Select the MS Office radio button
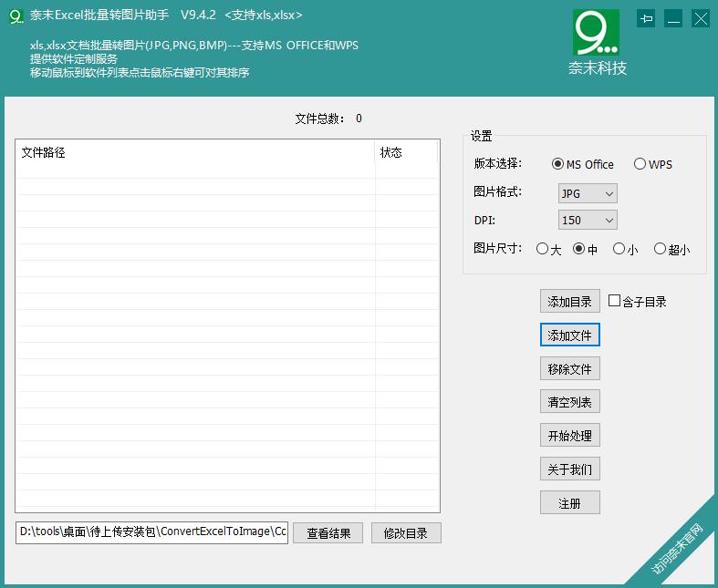 pyautogui.click(x=558, y=164)
